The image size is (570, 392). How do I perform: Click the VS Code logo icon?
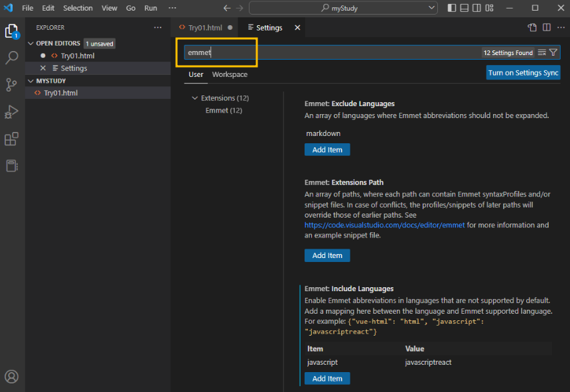9,8
